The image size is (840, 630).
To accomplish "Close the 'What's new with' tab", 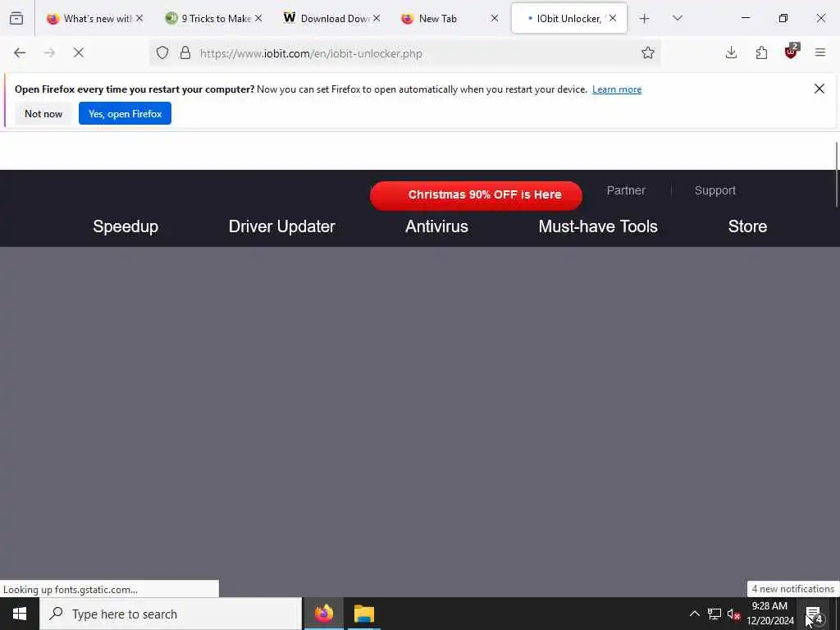I will (139, 18).
